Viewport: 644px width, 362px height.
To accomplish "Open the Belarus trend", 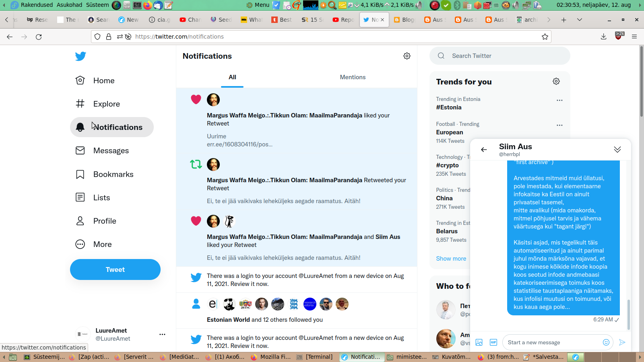I will [x=447, y=231].
